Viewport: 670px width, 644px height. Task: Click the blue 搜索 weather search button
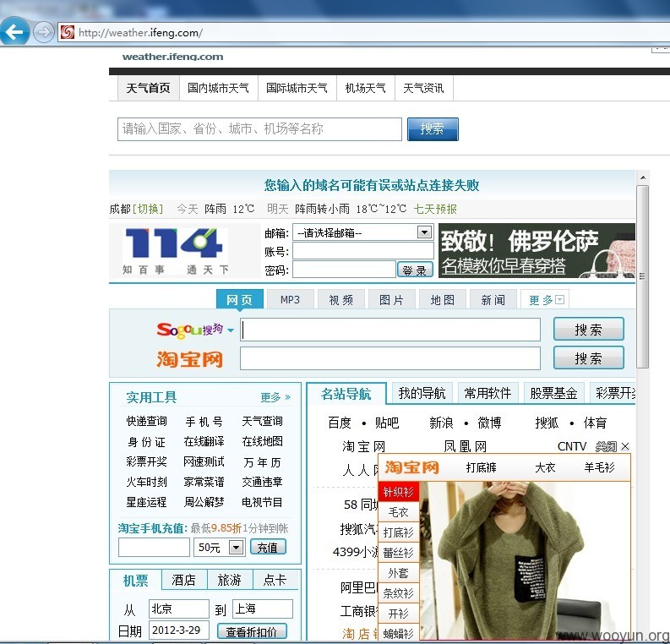pyautogui.click(x=433, y=129)
